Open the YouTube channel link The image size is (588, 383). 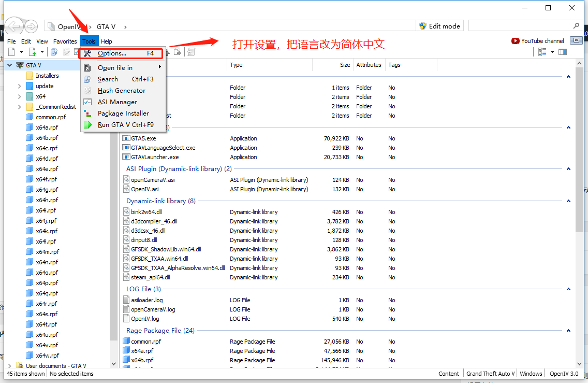[538, 41]
